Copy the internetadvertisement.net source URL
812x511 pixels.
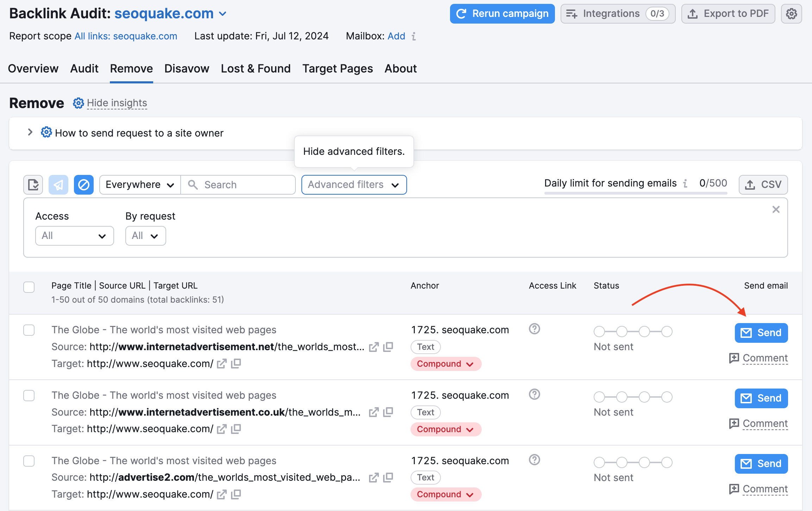(388, 347)
